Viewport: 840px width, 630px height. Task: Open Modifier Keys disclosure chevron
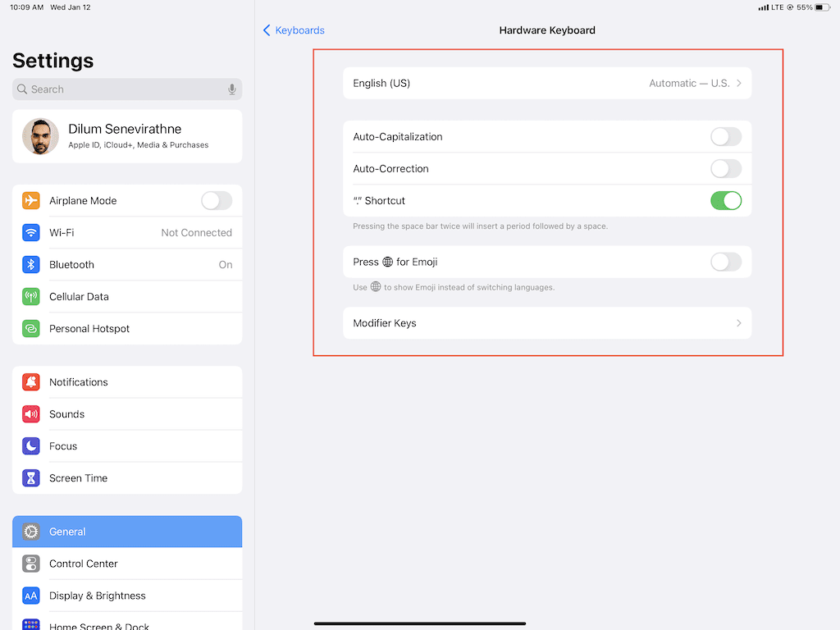[x=738, y=323]
